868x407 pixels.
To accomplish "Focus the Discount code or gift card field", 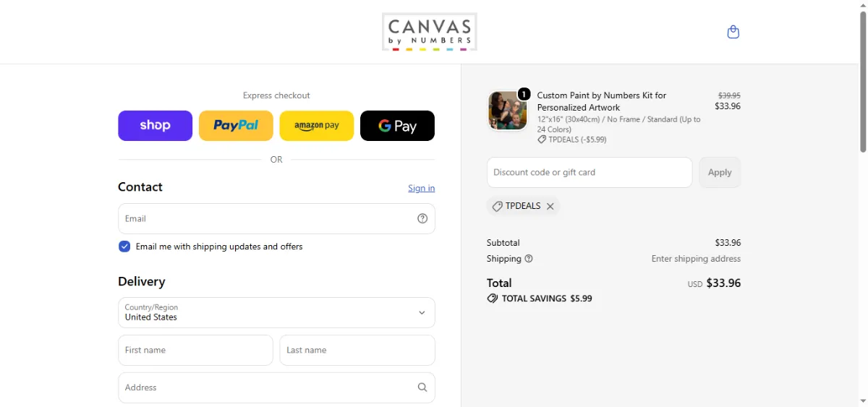I will coord(590,172).
